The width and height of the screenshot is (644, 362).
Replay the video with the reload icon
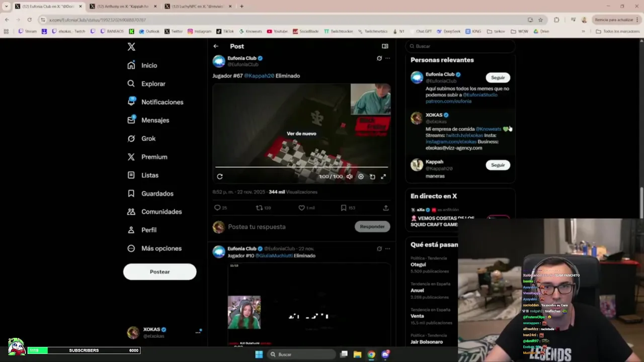[x=220, y=176]
